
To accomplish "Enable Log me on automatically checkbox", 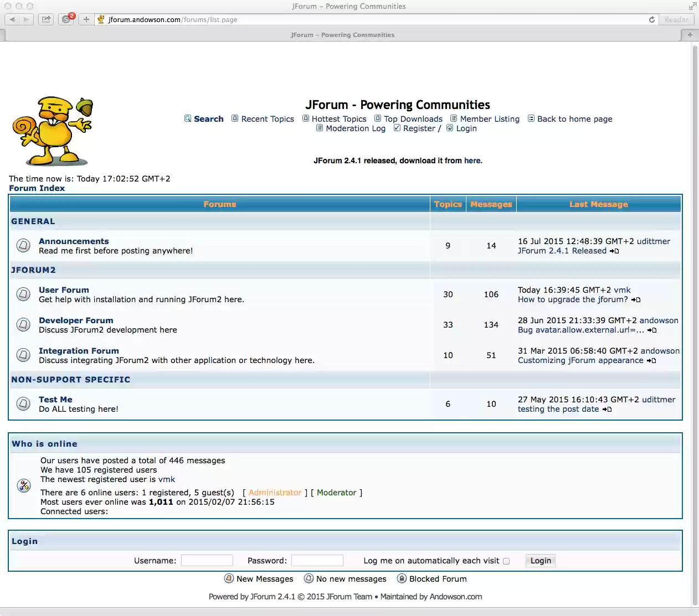I will pos(506,561).
